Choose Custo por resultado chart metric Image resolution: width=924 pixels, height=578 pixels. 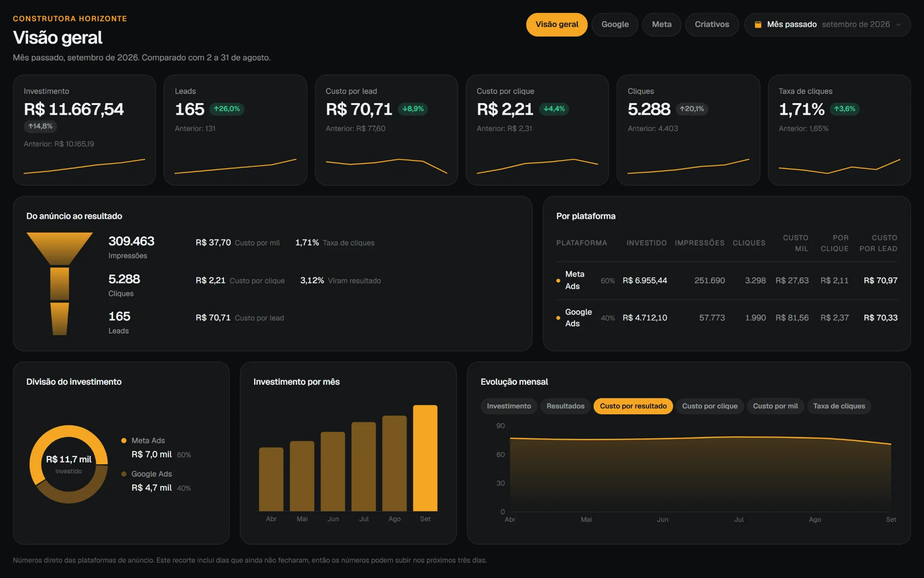[x=633, y=406]
